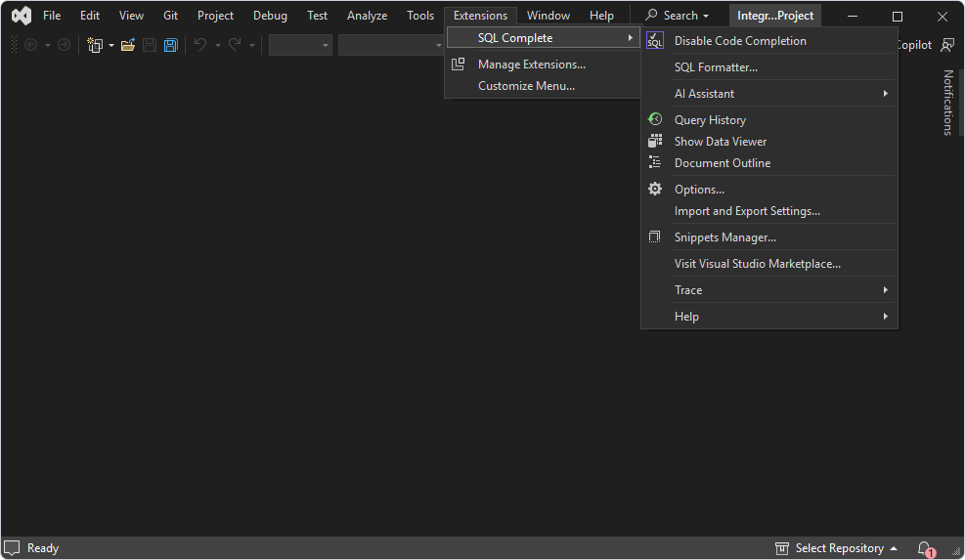The image size is (965, 560).
Task: Click the Snippets Manager icon
Action: click(655, 237)
